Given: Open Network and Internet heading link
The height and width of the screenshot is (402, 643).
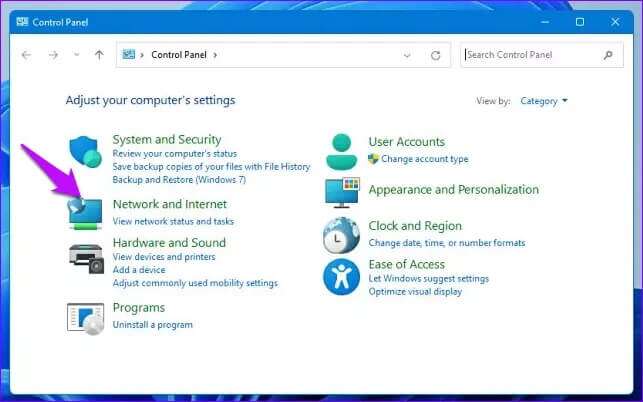Looking at the screenshot, I should [x=170, y=204].
